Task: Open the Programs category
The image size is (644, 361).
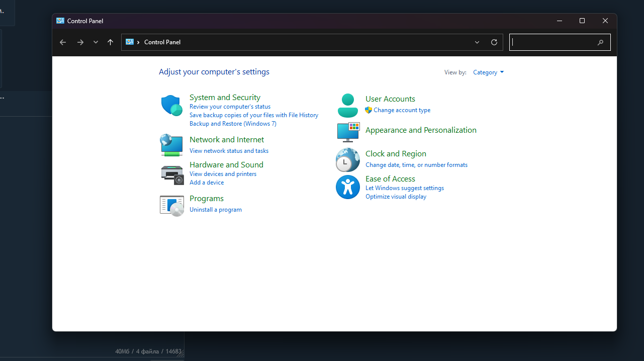Action: coord(207,199)
